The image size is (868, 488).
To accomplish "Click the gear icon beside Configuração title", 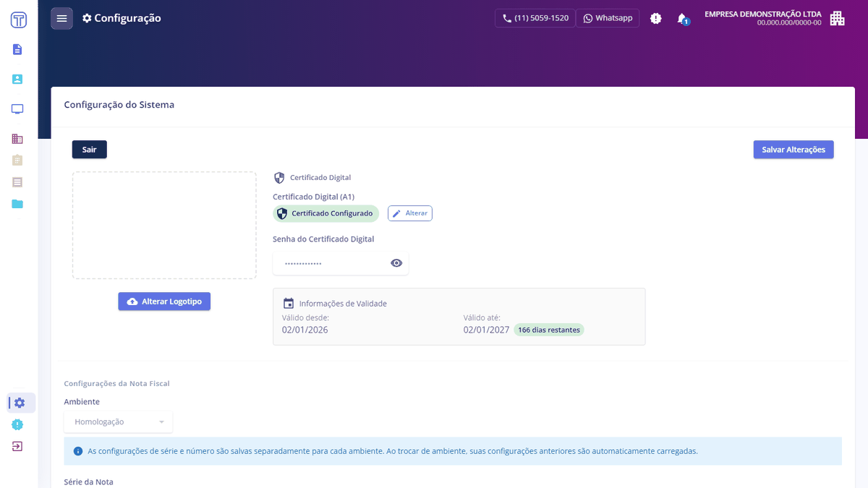I will tap(87, 18).
